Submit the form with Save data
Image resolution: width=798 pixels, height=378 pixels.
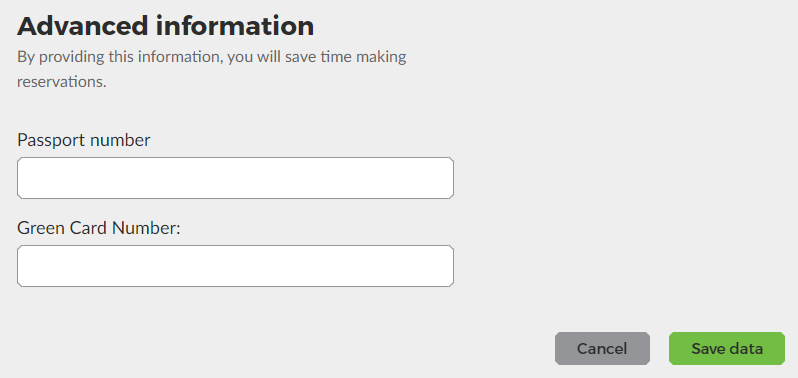(727, 348)
